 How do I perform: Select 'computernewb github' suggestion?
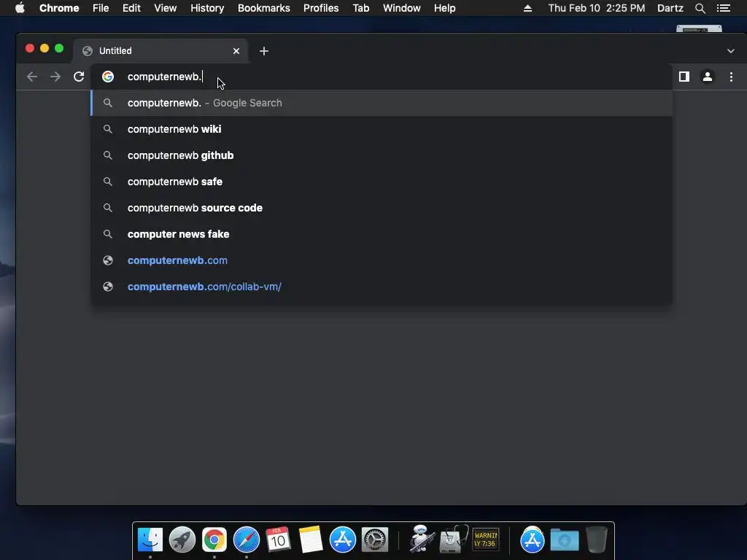tap(382, 155)
